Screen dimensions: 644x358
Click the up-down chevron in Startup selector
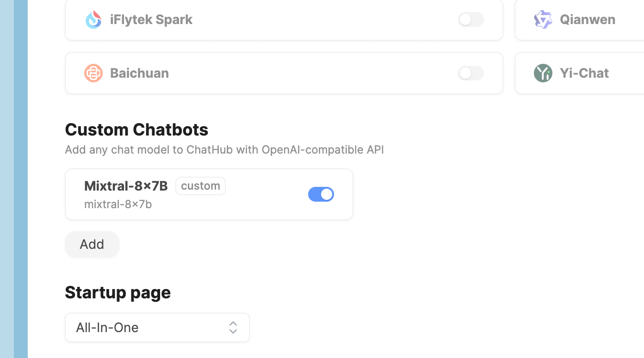(233, 327)
